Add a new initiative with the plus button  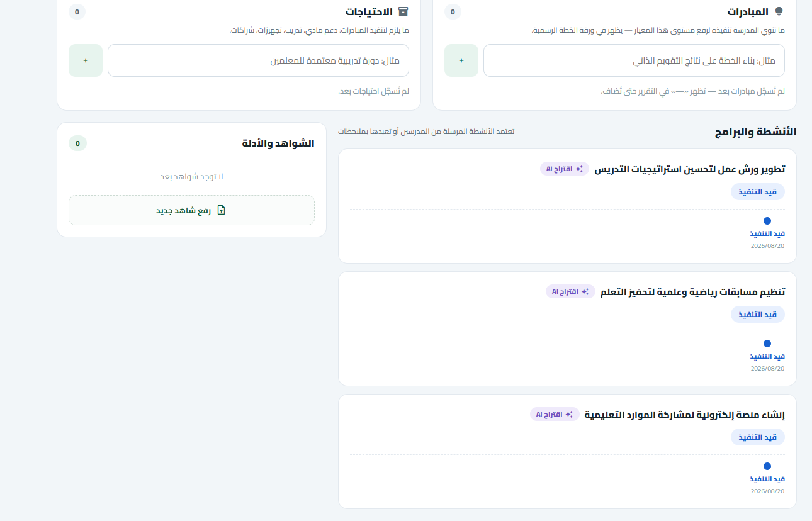click(x=461, y=60)
